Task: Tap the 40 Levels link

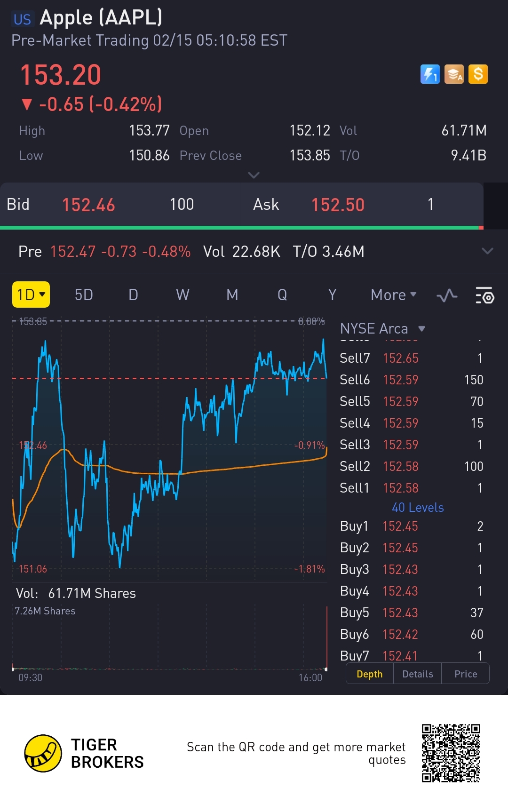Action: pyautogui.click(x=418, y=508)
